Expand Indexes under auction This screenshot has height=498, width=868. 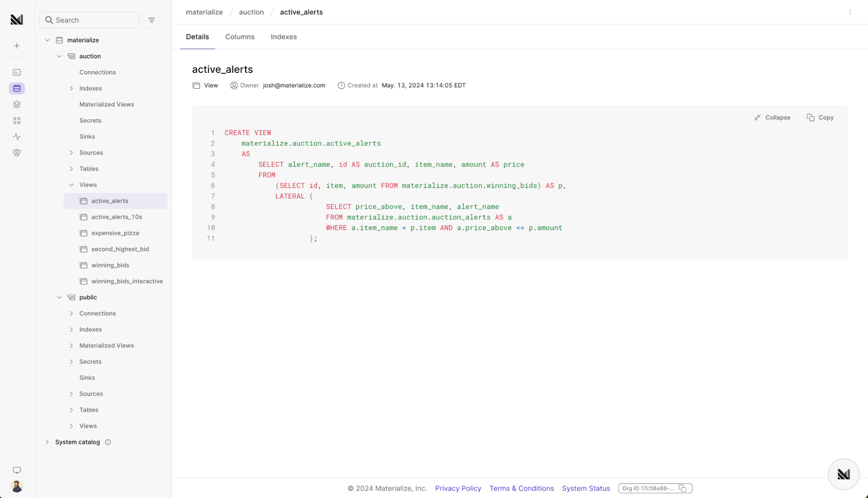(x=72, y=88)
